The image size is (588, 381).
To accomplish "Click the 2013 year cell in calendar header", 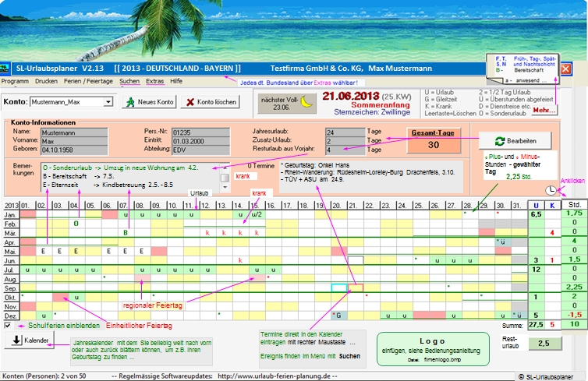I will [x=11, y=205].
